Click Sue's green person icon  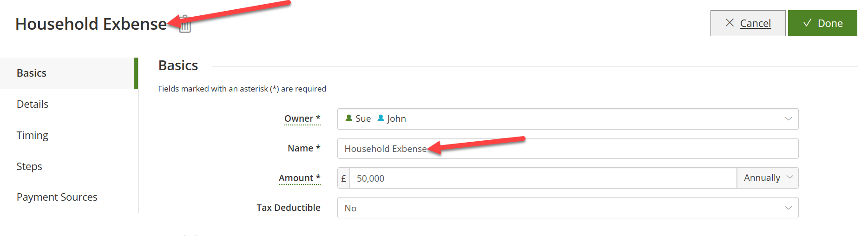click(x=349, y=118)
